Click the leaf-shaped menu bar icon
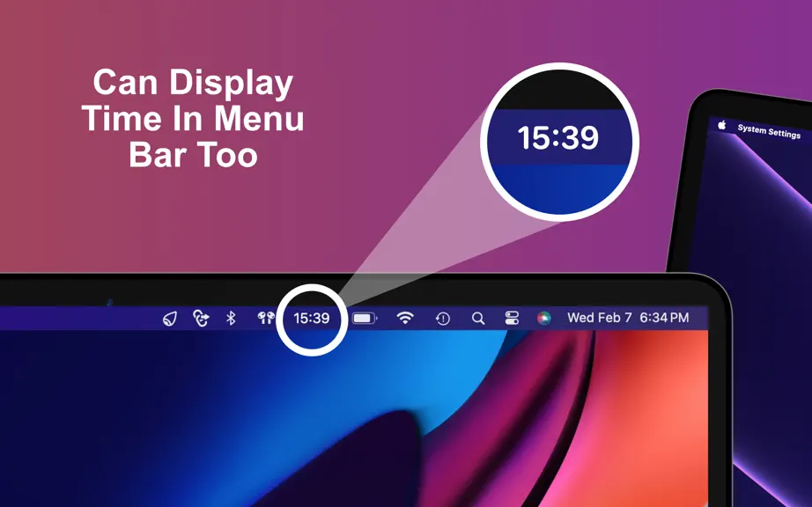The width and height of the screenshot is (812, 507). coord(170,319)
